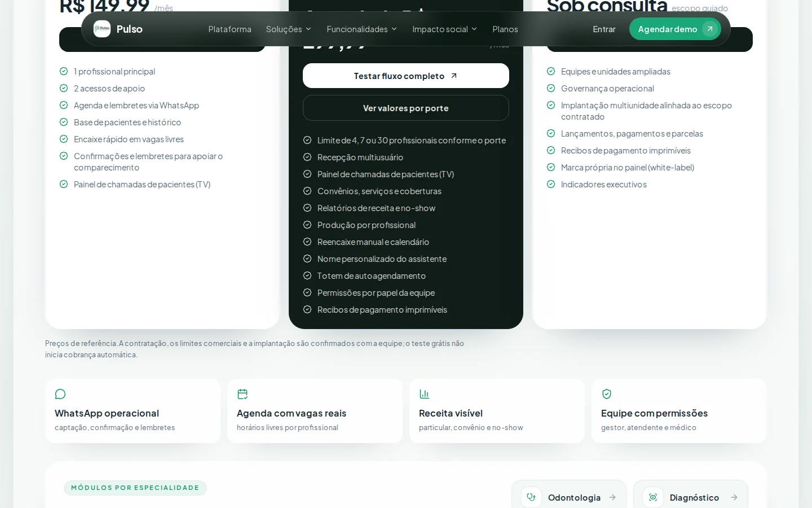Click the check icon beside 1 profissional principal
812x508 pixels.
click(64, 71)
